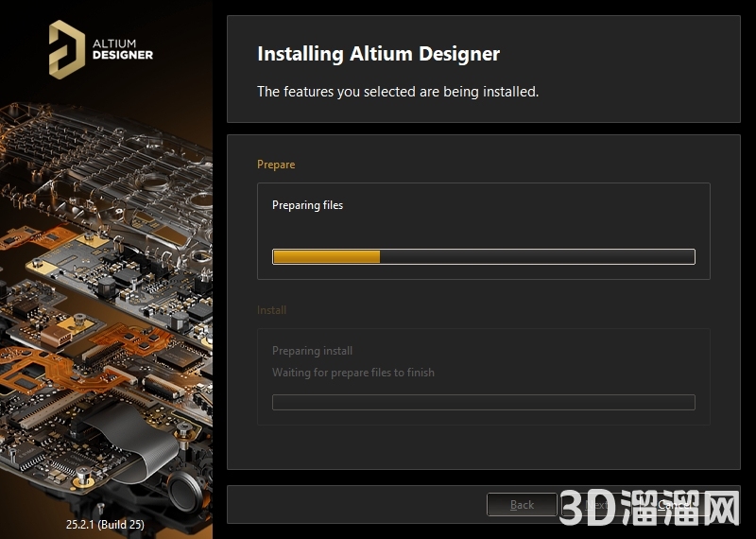Click 'Waiting for prepare files to finish' text

(352, 373)
